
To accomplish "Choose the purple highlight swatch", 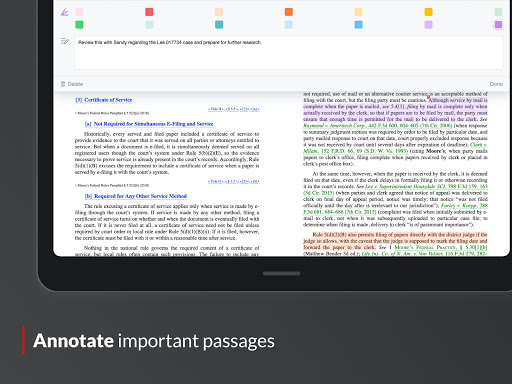I will (498, 24).
